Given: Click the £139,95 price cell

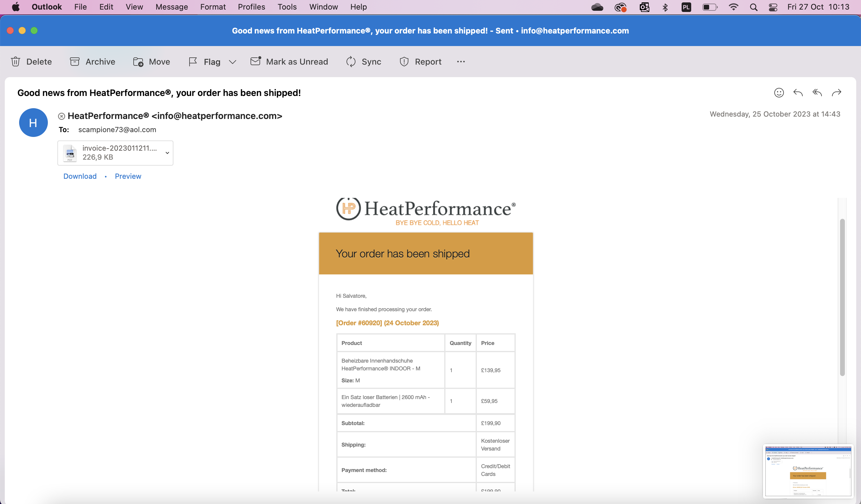Looking at the screenshot, I should (495, 370).
